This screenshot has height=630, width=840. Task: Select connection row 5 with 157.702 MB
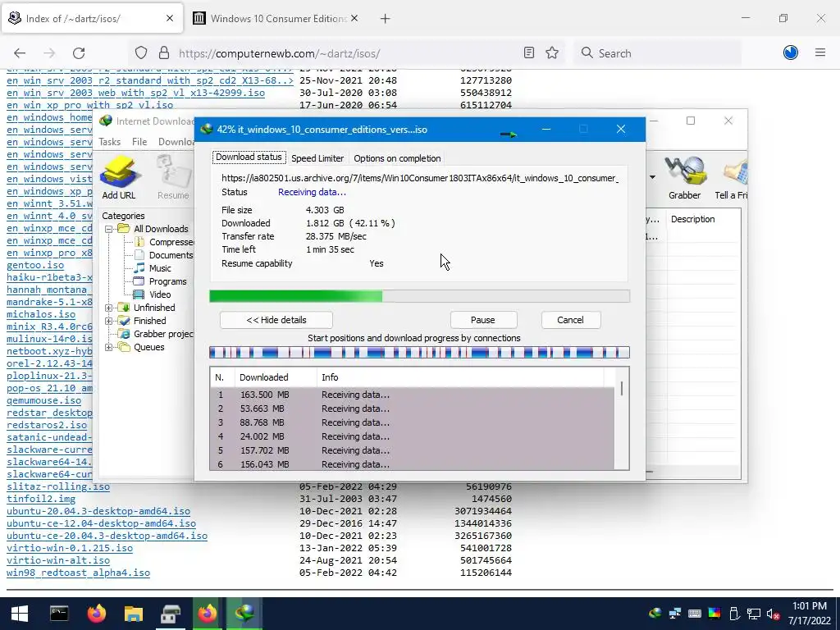(413, 450)
